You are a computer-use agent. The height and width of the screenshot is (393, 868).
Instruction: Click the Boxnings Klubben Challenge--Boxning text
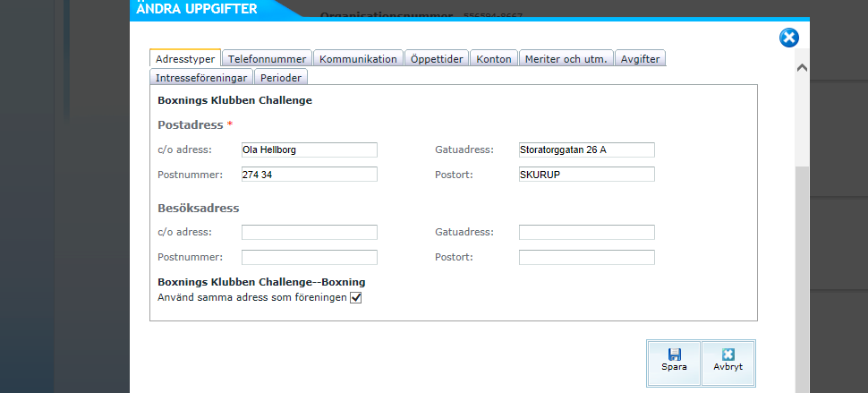point(261,282)
